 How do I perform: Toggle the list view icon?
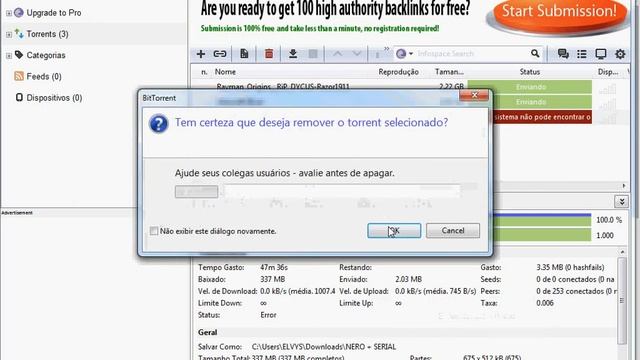tap(582, 54)
